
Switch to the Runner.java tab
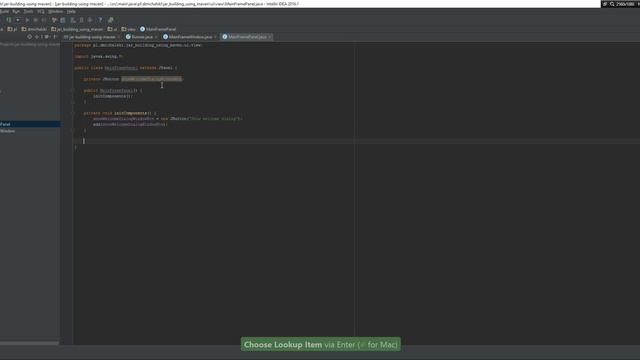[x=141, y=37]
